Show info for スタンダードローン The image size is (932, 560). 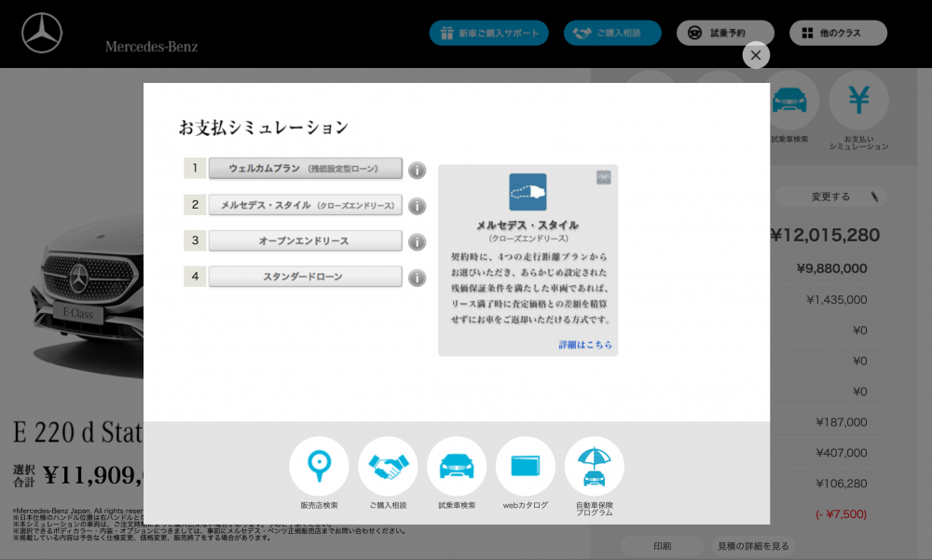[418, 278]
